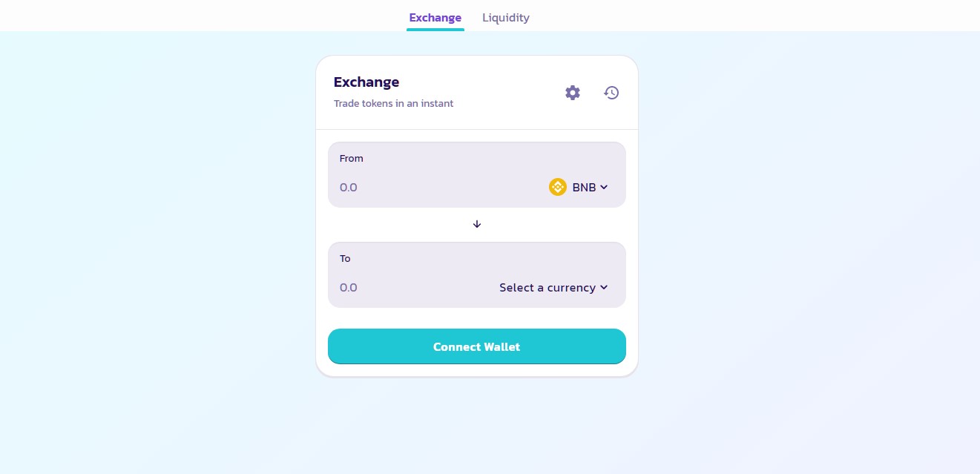Switch to the Liquidity tab

(506, 18)
